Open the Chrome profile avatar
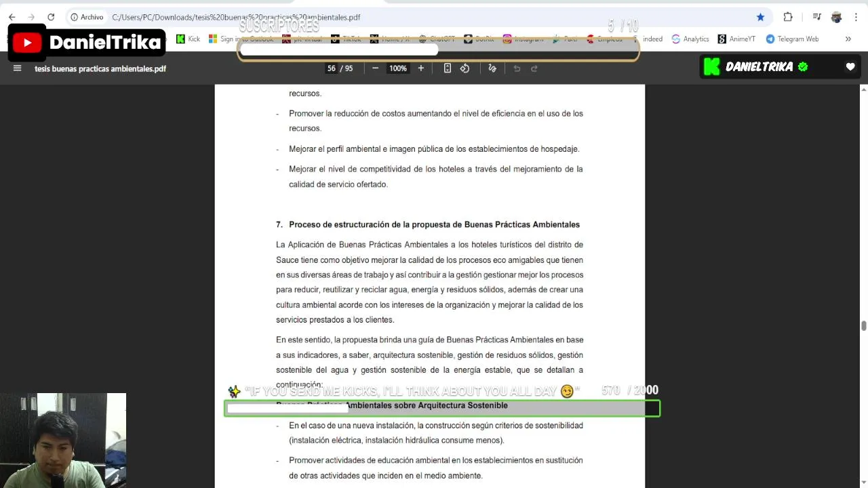This screenshot has width=868, height=488. coord(836,17)
